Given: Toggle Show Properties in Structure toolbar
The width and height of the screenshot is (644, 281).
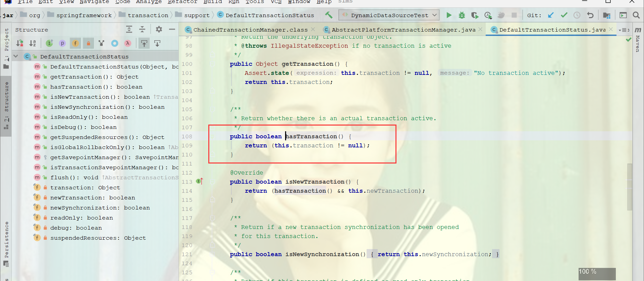Looking at the screenshot, I should click(62, 43).
